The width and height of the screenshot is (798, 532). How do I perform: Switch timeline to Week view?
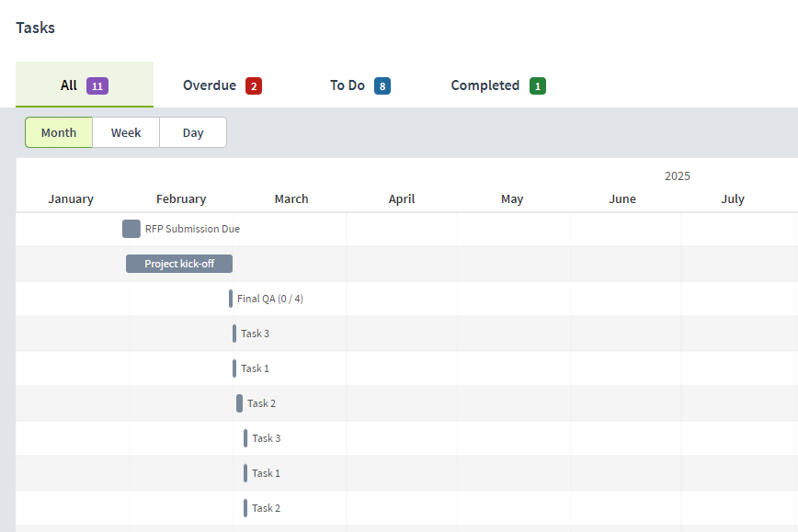pyautogui.click(x=126, y=132)
